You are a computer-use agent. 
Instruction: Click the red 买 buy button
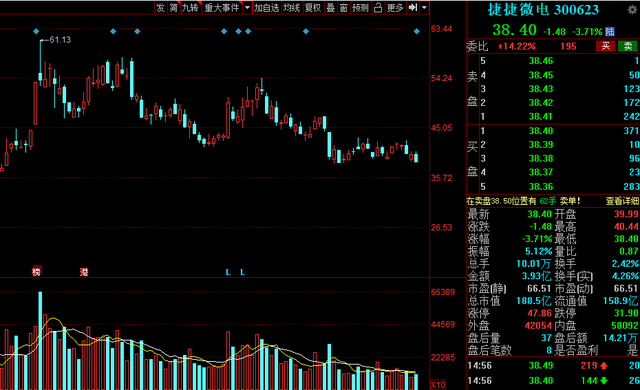606,46
